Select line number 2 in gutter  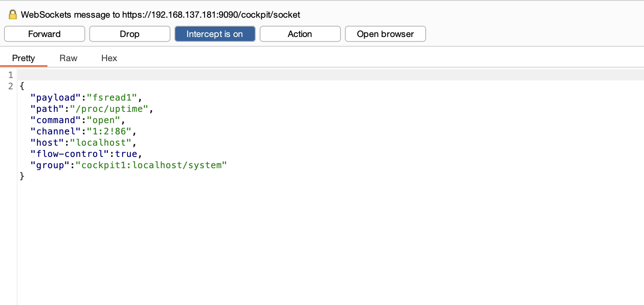coord(11,86)
